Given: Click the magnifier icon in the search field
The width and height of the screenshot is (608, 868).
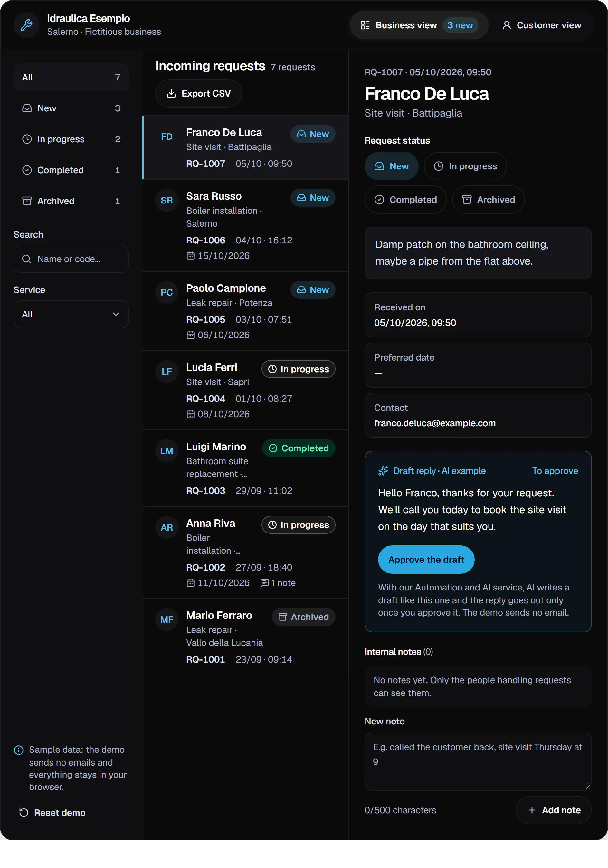Looking at the screenshot, I should click(x=26, y=259).
